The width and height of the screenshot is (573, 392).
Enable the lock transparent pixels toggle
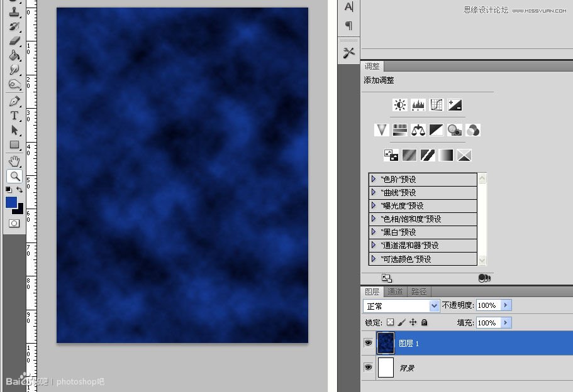[390, 322]
